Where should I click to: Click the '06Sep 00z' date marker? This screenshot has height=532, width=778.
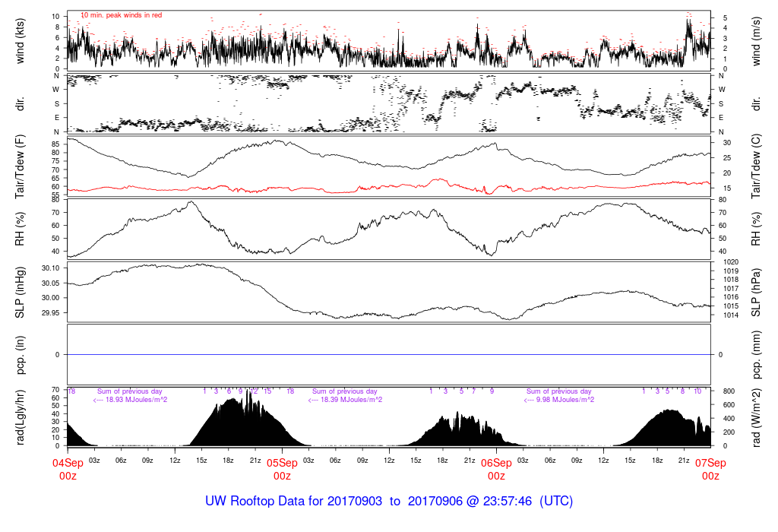[496, 470]
